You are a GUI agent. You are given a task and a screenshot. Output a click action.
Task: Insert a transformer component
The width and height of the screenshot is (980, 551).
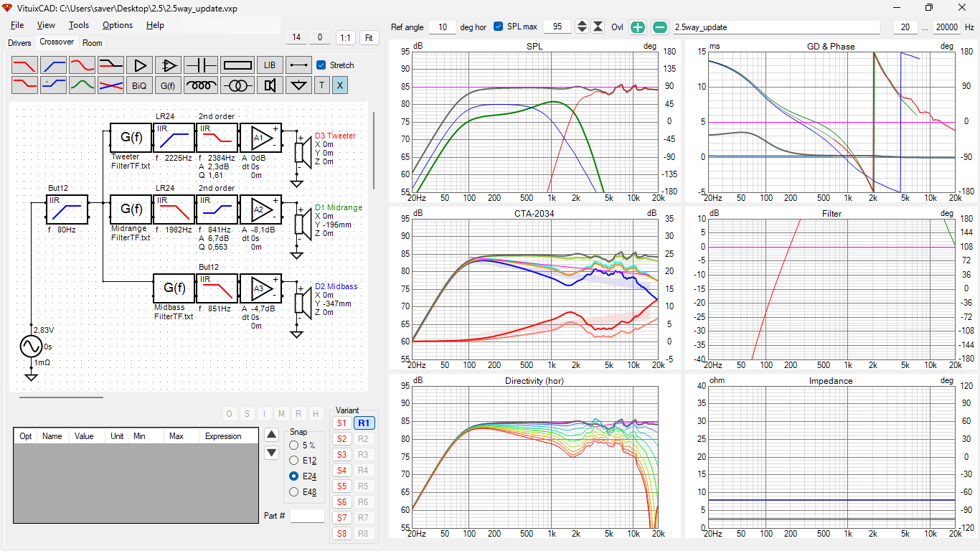[x=237, y=85]
